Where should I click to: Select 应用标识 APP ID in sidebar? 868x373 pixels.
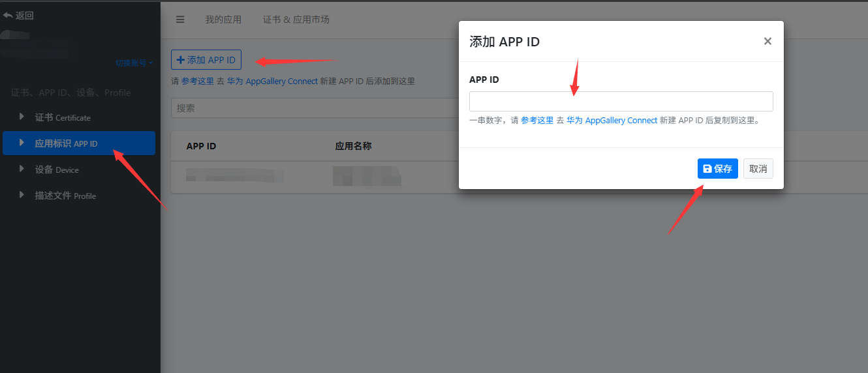pyautogui.click(x=79, y=143)
